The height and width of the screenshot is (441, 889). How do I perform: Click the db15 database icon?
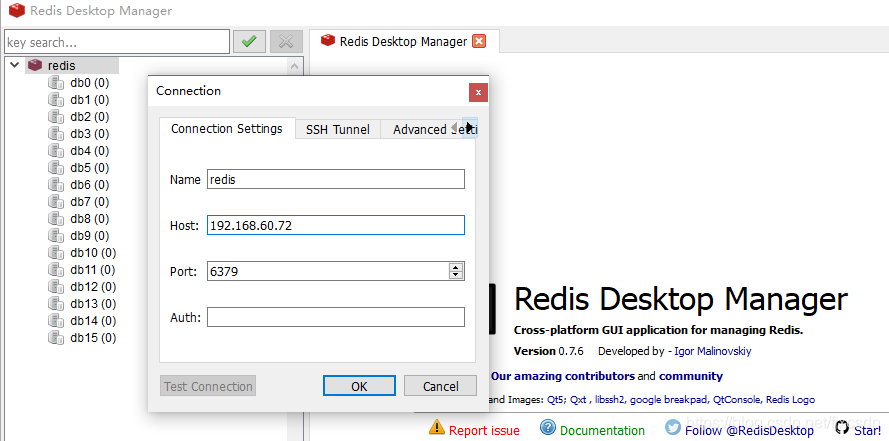coord(56,338)
